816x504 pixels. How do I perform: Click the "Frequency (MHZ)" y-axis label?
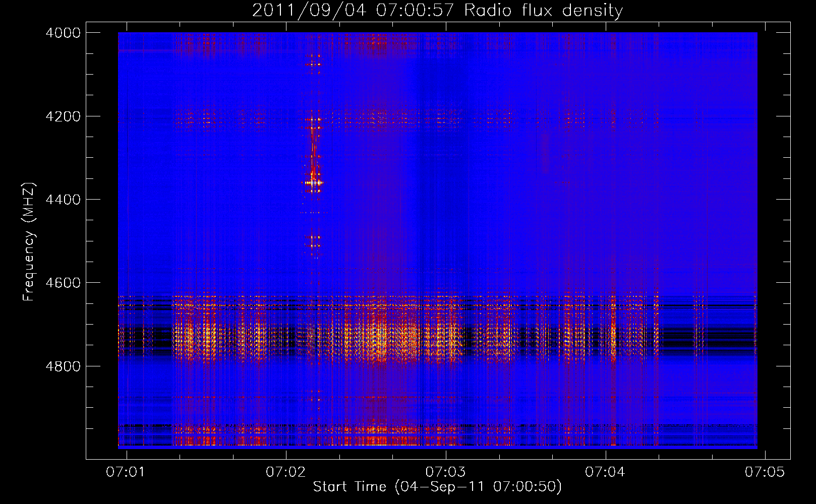[x=29, y=241]
